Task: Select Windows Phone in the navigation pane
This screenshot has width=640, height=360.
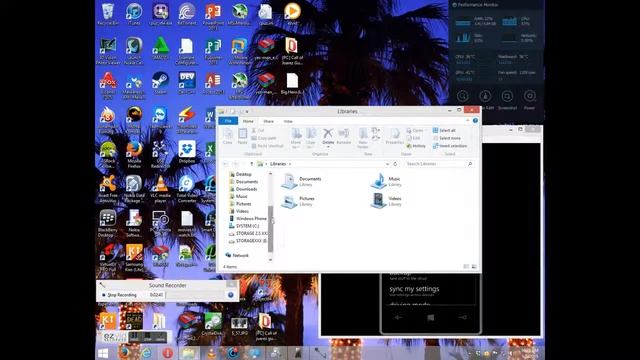Action: pyautogui.click(x=248, y=218)
